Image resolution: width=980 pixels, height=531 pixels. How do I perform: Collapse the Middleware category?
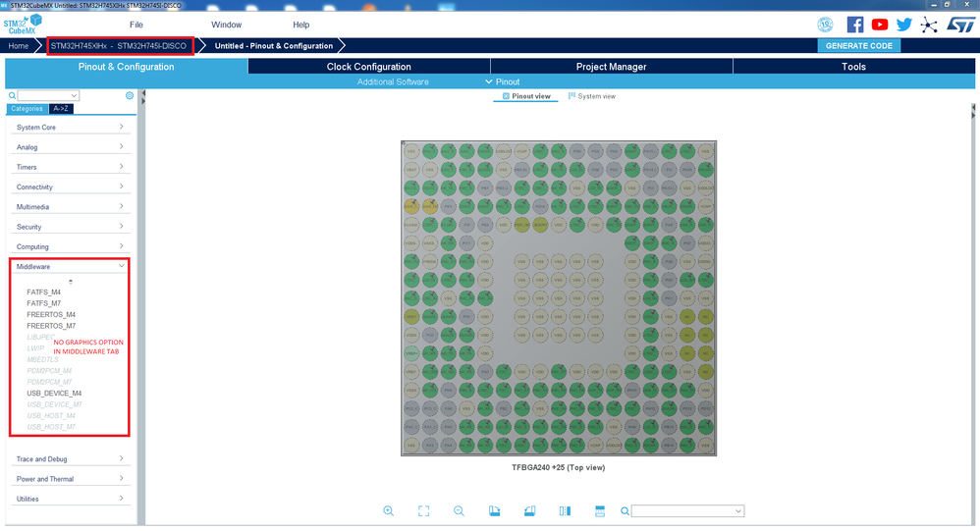(70, 267)
